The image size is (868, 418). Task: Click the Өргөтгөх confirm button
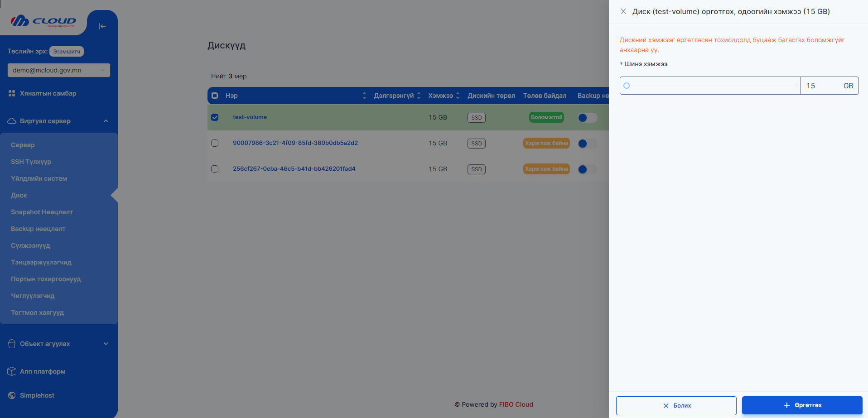pos(802,405)
